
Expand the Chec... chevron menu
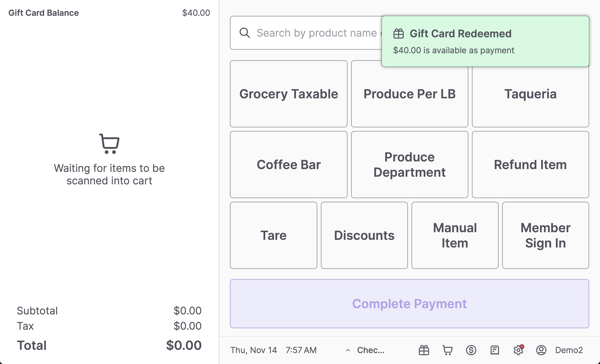coord(348,350)
